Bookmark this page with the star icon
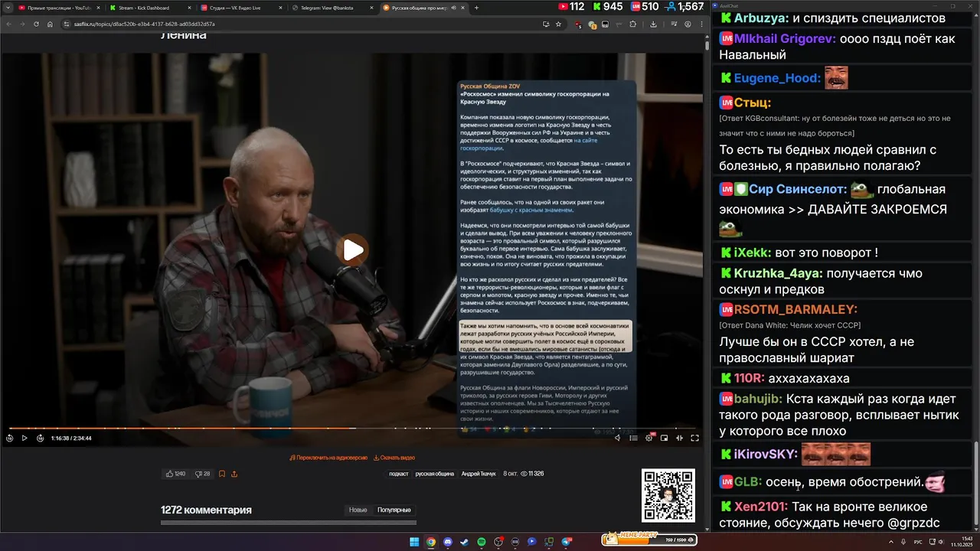The image size is (980, 551). click(558, 24)
